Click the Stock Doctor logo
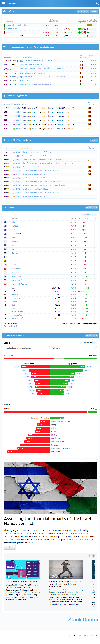 pos(83,620)
